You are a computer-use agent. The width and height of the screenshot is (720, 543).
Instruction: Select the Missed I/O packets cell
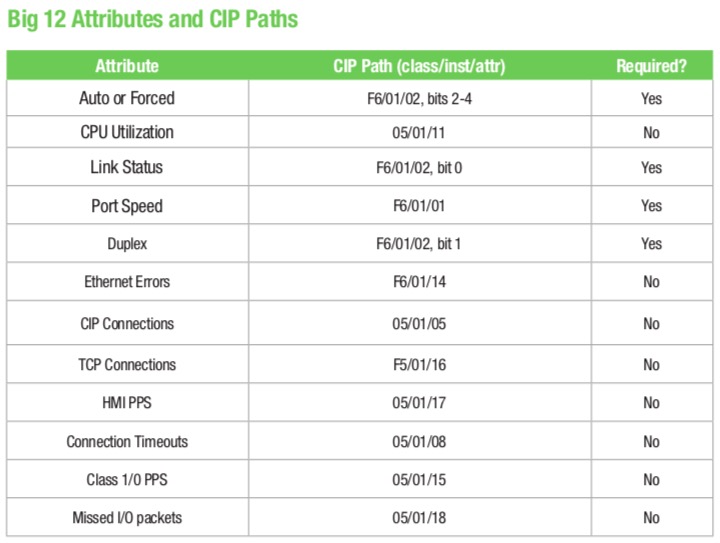pyautogui.click(x=127, y=518)
